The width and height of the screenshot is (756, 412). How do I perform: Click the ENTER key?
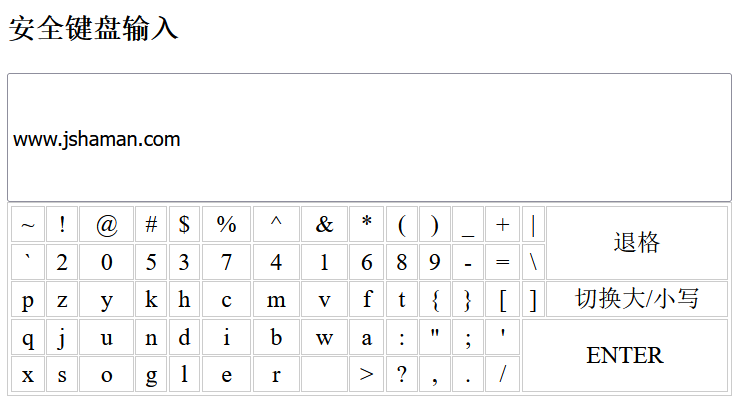click(x=625, y=356)
